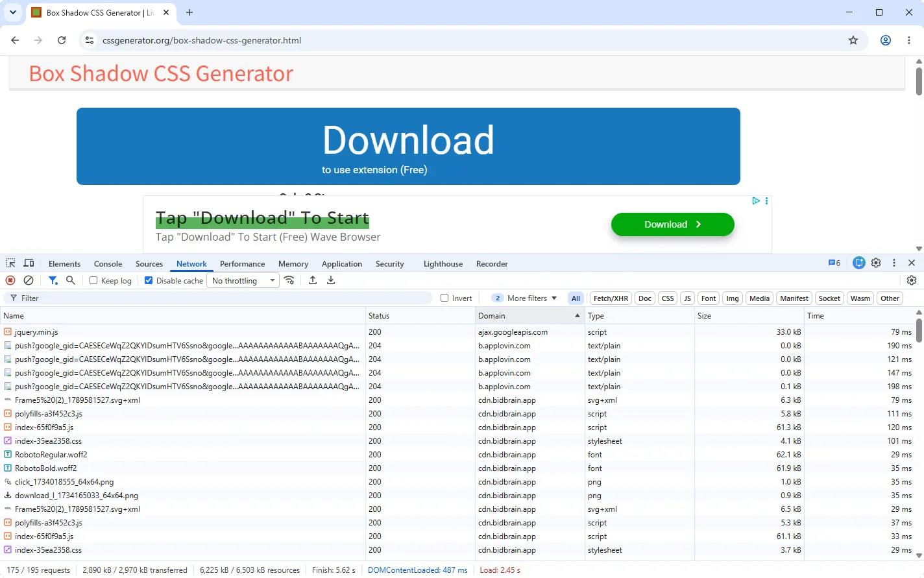Click the Box Shadow CSS Generator heading link

click(x=161, y=73)
